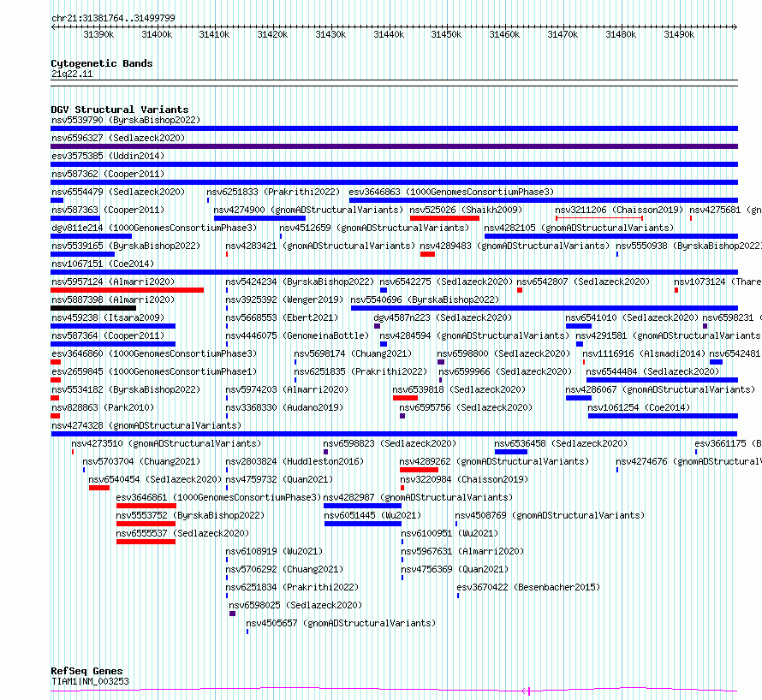762x700 pixels.
Task: Select nsv6251834 (Prakrithi2022) variant label
Action: pyautogui.click(x=292, y=587)
